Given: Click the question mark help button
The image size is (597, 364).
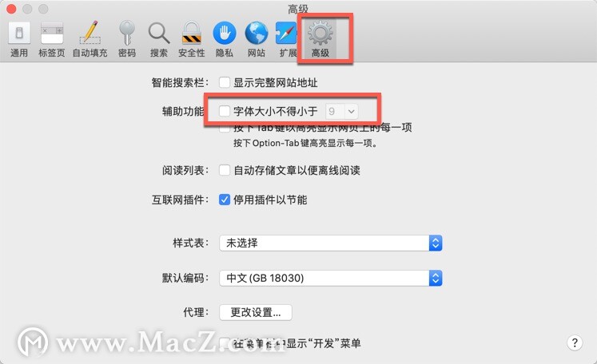Looking at the screenshot, I should click(575, 342).
